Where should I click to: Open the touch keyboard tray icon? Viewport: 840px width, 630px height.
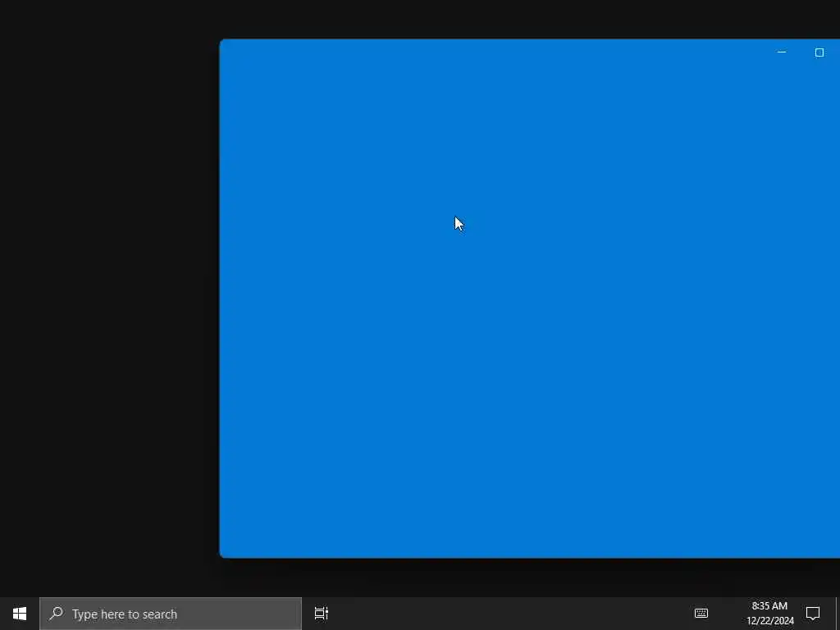coord(701,614)
